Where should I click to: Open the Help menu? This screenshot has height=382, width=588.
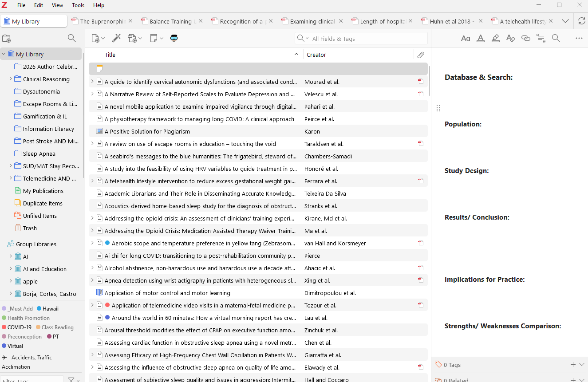coord(99,5)
